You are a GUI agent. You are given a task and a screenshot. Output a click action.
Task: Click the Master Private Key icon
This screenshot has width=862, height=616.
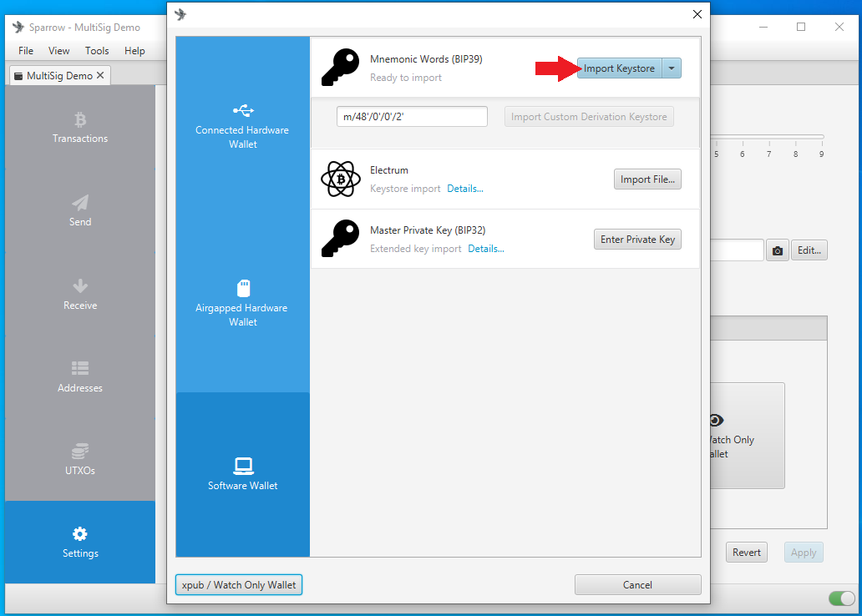pos(340,239)
